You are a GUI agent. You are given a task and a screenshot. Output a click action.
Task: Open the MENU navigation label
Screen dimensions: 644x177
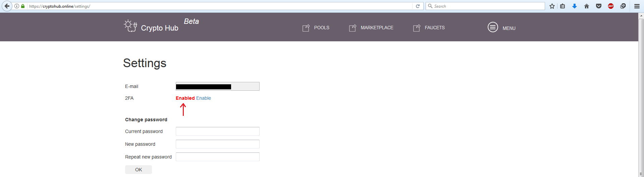[509, 28]
